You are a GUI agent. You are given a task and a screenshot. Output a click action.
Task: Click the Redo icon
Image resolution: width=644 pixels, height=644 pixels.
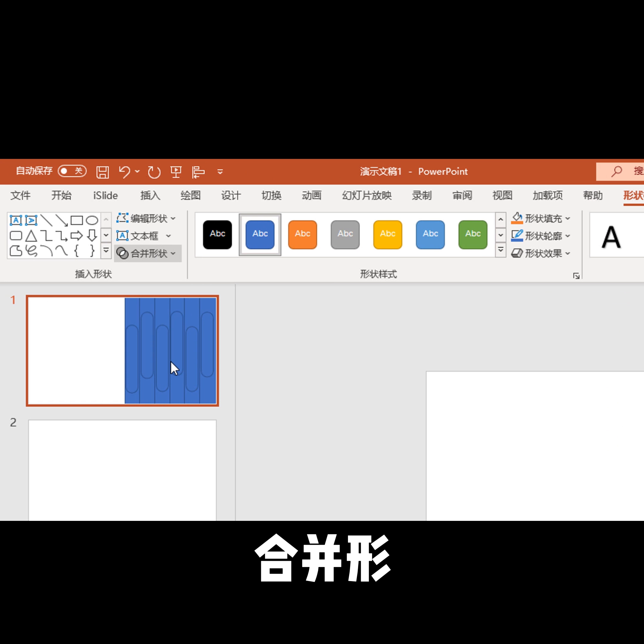pos(154,172)
